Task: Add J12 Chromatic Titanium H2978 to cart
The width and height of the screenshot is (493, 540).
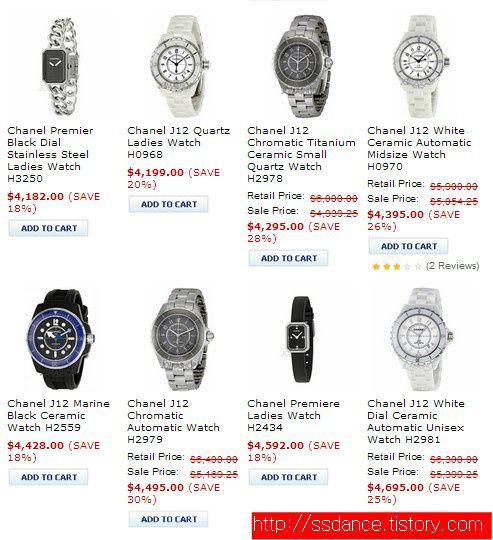Action: pyautogui.click(x=289, y=258)
